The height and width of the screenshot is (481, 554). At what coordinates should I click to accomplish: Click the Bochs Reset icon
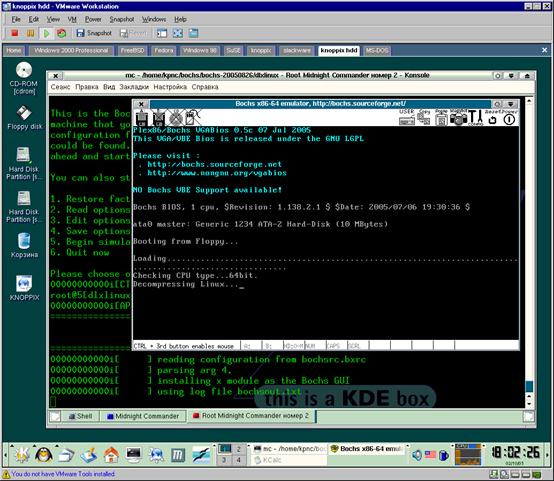(x=492, y=118)
